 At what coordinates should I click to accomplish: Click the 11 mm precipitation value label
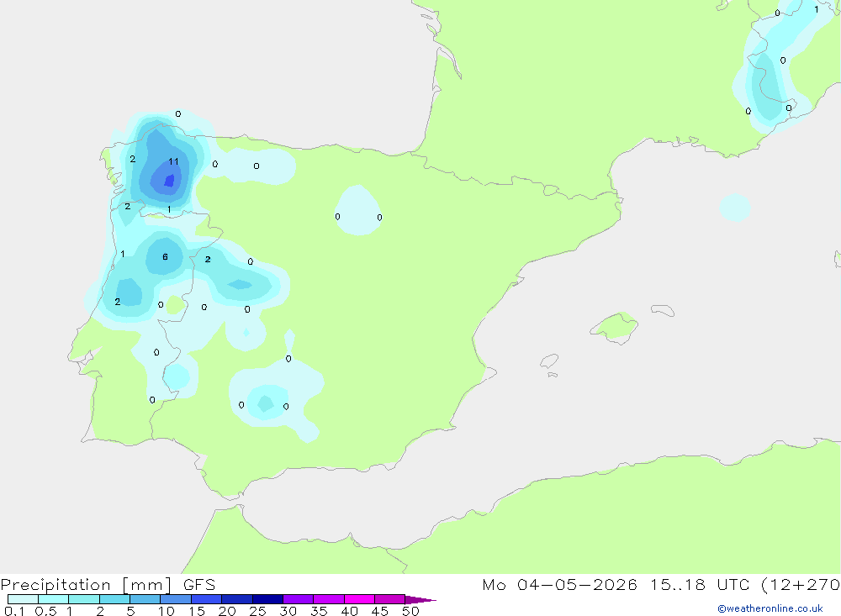(173, 161)
